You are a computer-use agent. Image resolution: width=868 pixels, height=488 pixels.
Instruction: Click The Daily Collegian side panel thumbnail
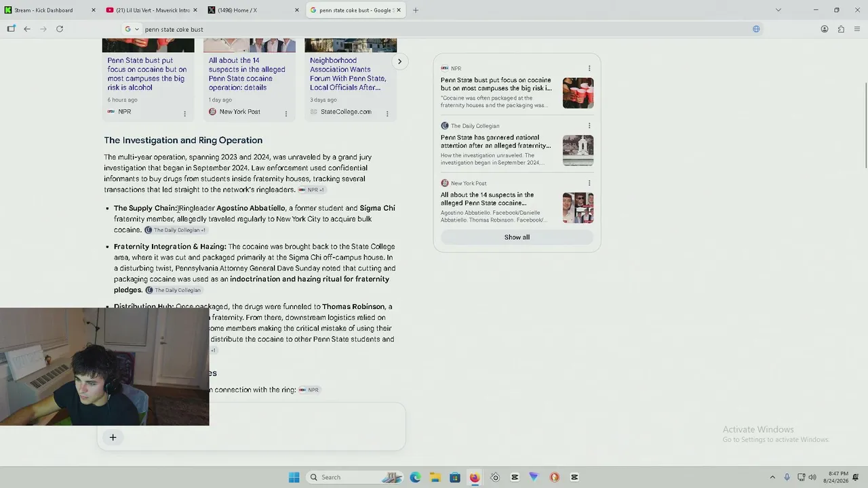578,150
